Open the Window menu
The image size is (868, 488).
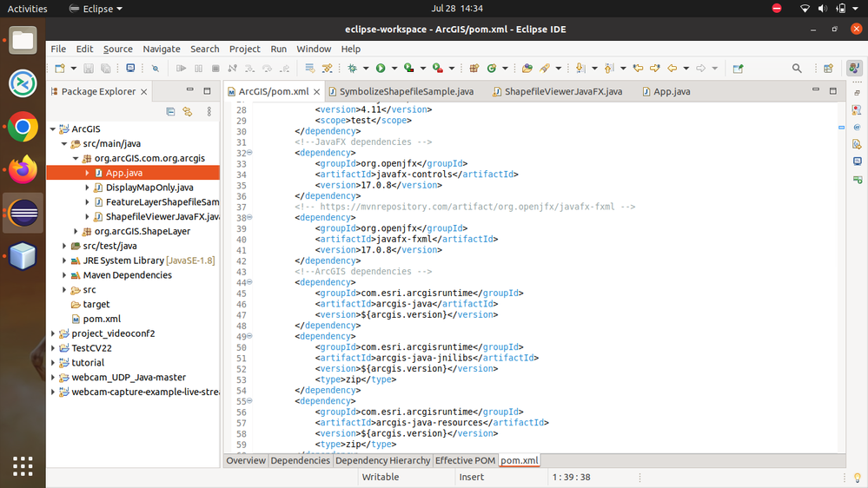pyautogui.click(x=314, y=49)
